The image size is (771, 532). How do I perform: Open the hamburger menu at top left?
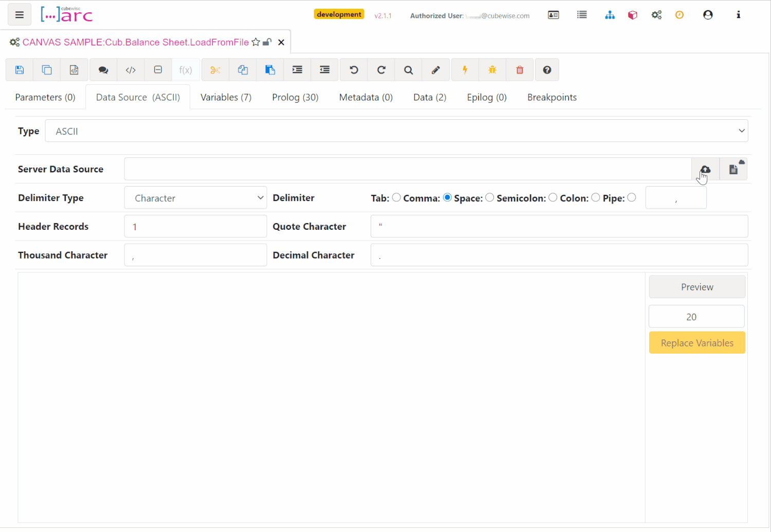click(x=20, y=15)
